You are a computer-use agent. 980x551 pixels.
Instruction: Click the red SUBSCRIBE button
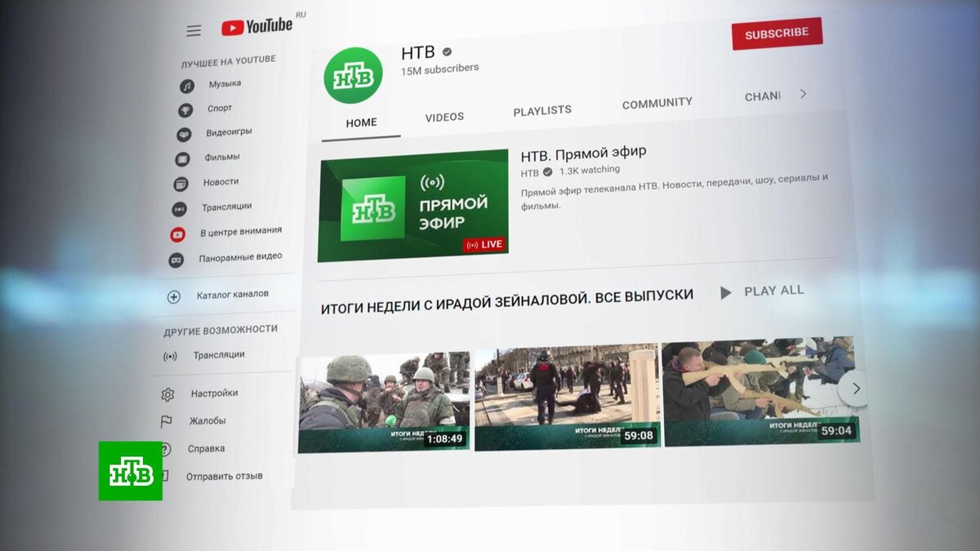777,33
